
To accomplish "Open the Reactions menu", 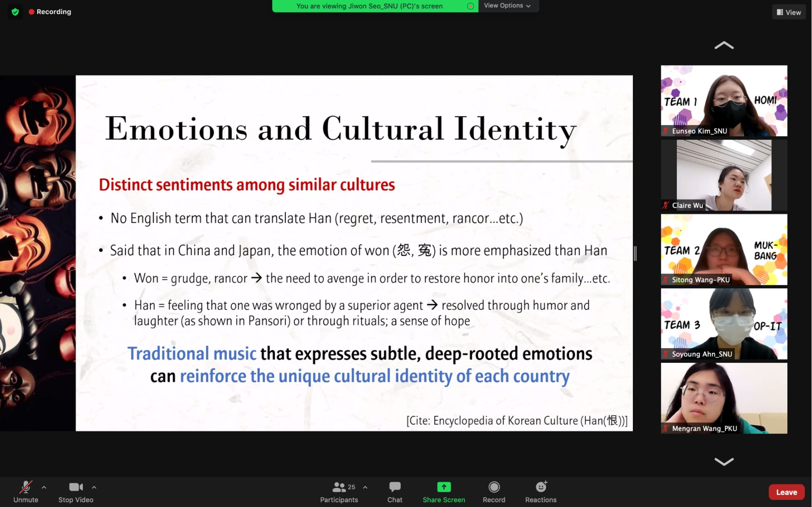I will click(x=541, y=492).
